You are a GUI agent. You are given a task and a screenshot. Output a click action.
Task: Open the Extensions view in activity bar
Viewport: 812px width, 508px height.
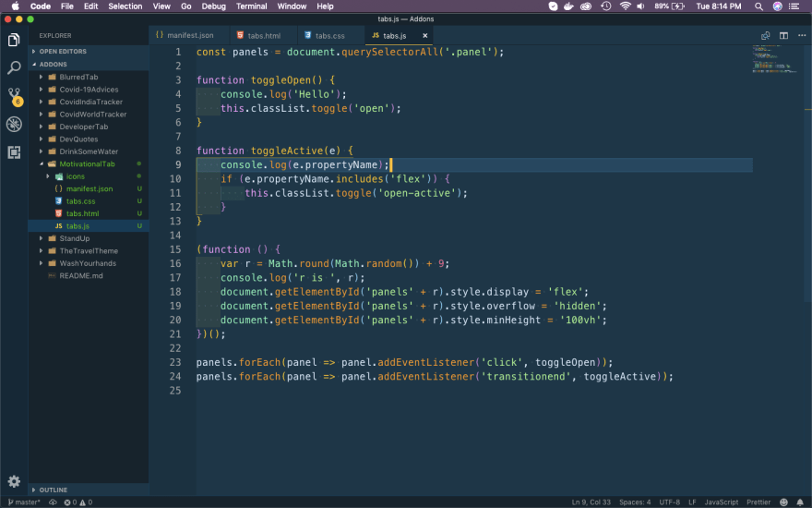coord(14,151)
